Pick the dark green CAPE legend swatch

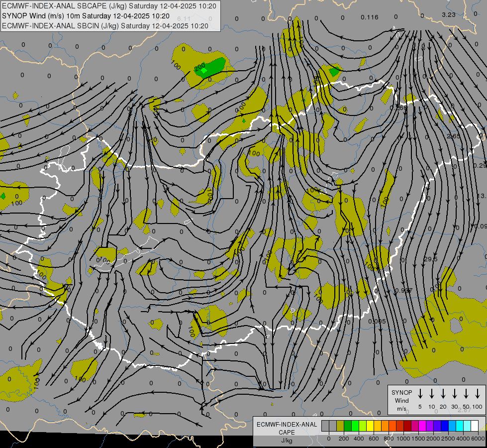tap(348, 426)
